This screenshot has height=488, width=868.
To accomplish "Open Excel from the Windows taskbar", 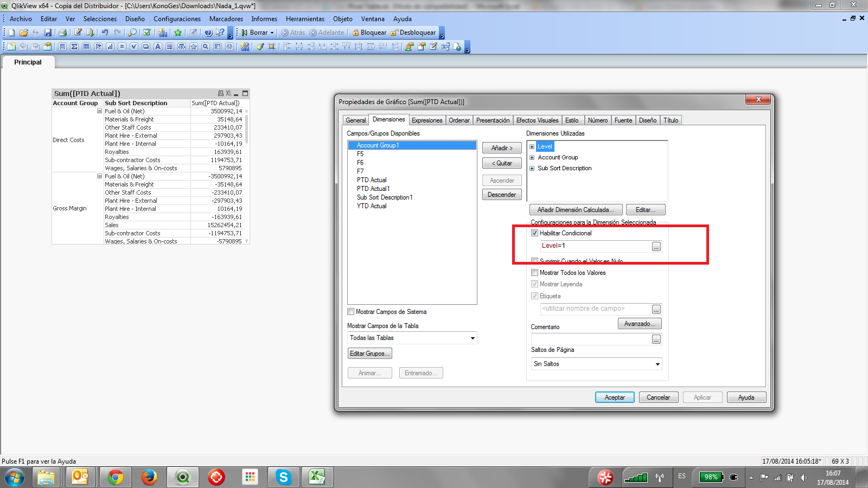I will tap(317, 477).
